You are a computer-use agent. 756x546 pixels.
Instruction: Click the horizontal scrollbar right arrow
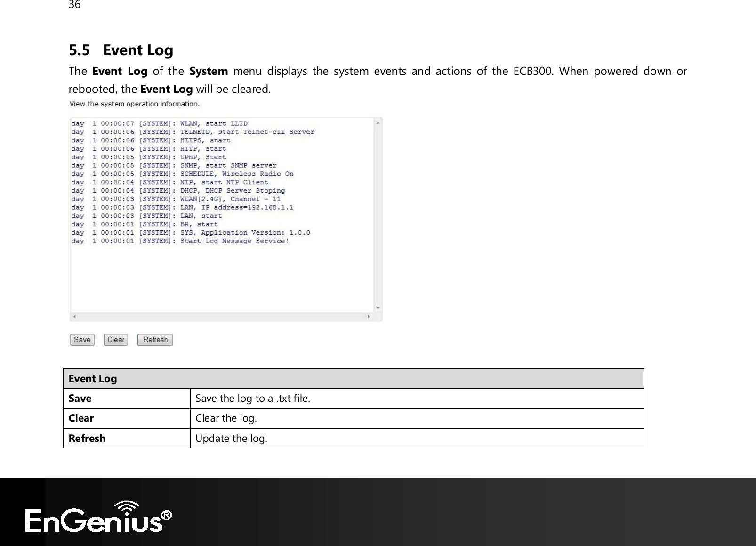[369, 317]
